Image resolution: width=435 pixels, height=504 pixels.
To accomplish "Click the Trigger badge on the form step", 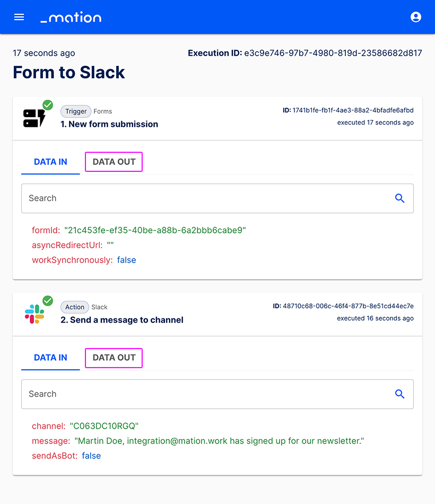I will point(75,111).
